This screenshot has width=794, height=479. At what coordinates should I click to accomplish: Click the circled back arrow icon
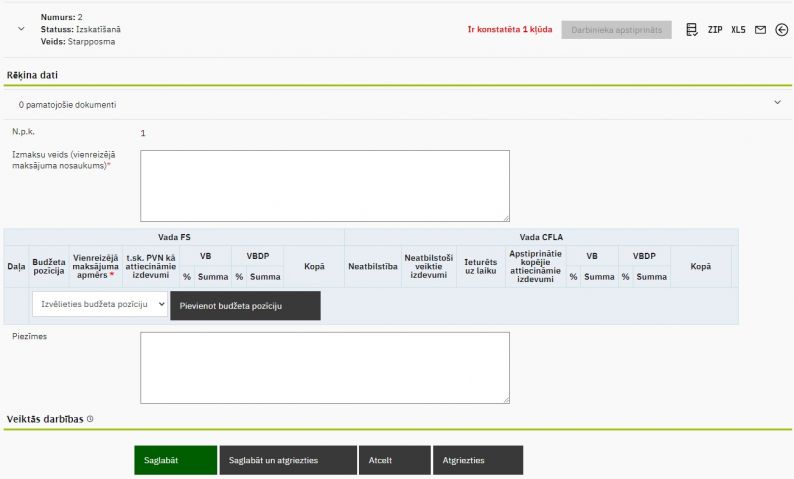click(781, 30)
